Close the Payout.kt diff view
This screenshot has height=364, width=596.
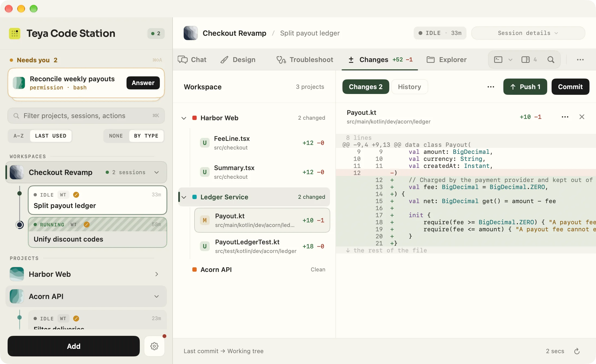click(x=582, y=117)
